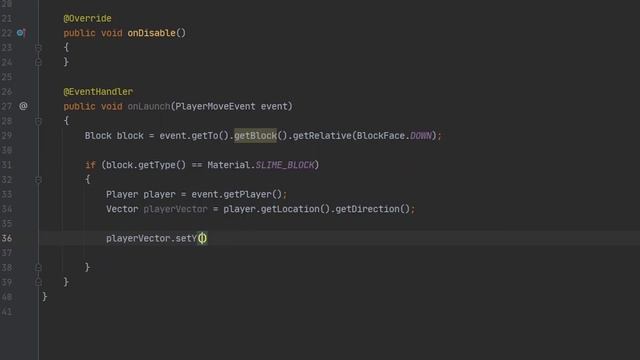Click the @Override annotation
The width and height of the screenshot is (640, 360).
tap(87, 18)
